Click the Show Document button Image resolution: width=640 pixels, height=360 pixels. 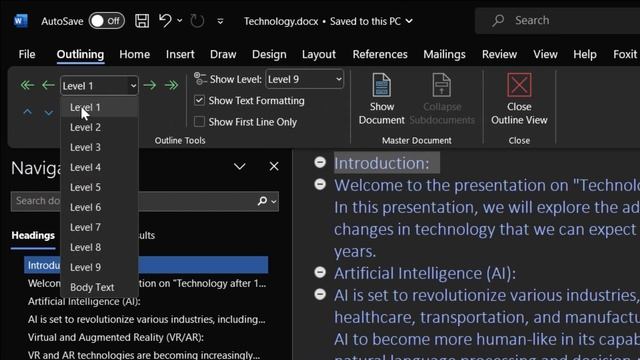pos(382,99)
